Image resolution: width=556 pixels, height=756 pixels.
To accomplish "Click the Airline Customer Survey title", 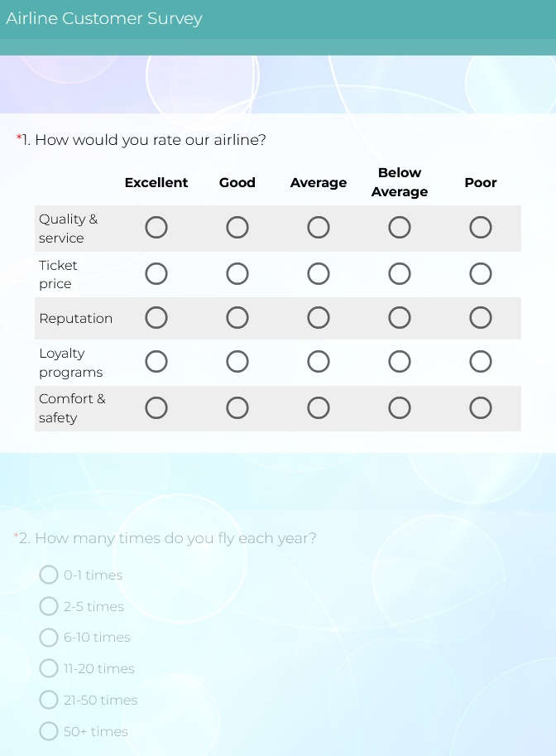I will pos(104,18).
